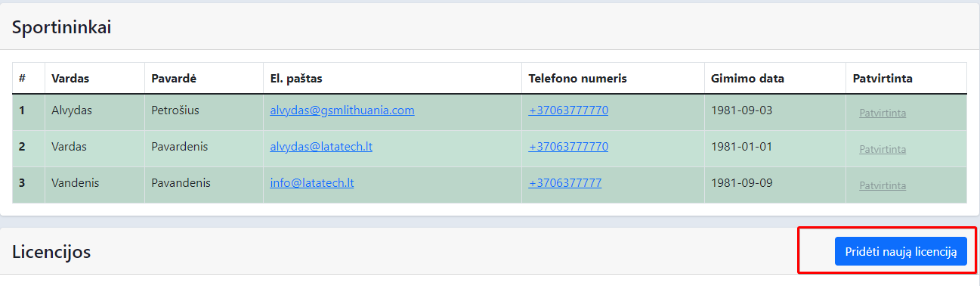The image size is (980, 286).
Task: Open email link alvydas@gsmlithuania.com
Action: (342, 110)
